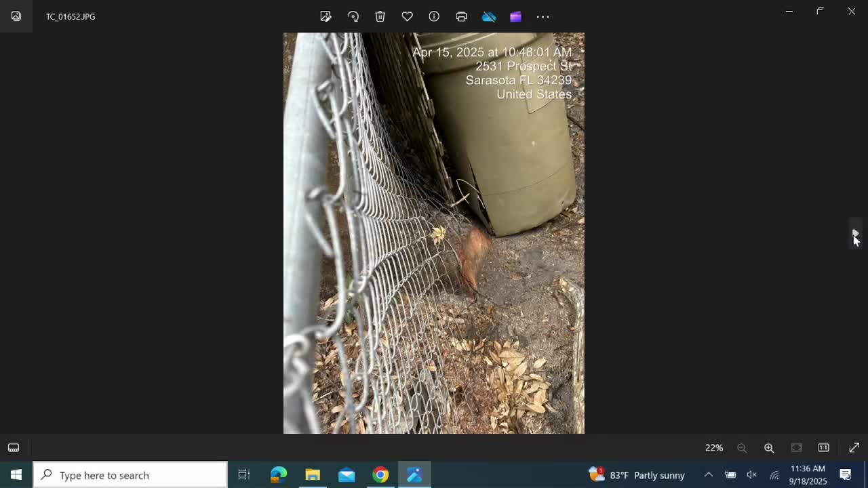Screen dimensions: 868x488
Task: Zoom in on the photo
Action: click(x=769, y=447)
